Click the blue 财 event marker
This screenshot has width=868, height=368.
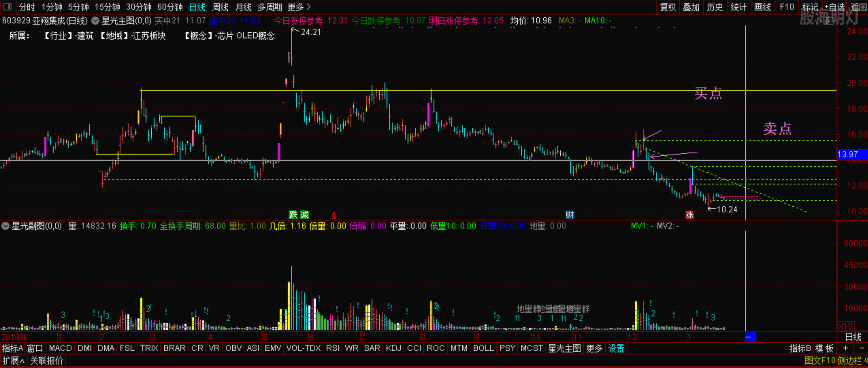point(570,215)
